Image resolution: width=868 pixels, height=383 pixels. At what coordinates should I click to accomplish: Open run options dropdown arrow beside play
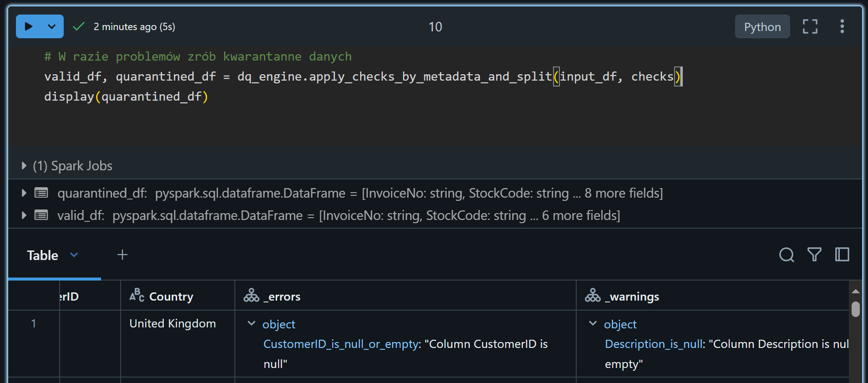(x=52, y=26)
